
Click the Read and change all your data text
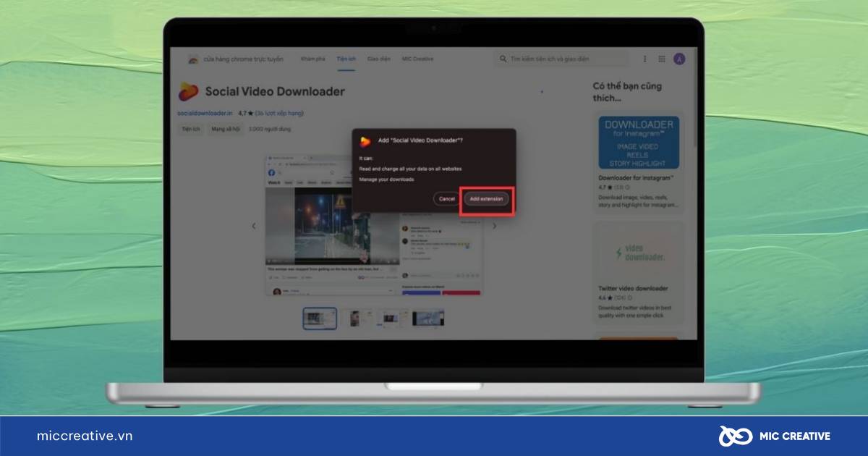click(x=410, y=169)
